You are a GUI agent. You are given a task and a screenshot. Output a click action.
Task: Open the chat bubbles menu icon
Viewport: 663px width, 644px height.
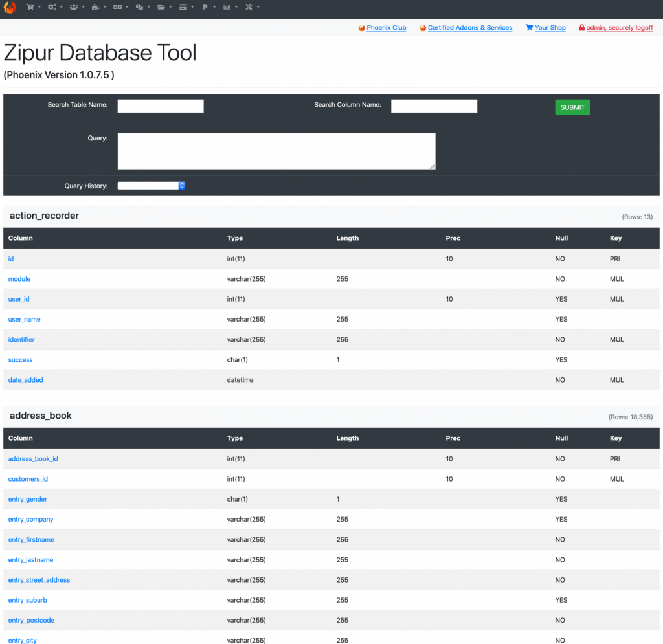click(139, 6)
